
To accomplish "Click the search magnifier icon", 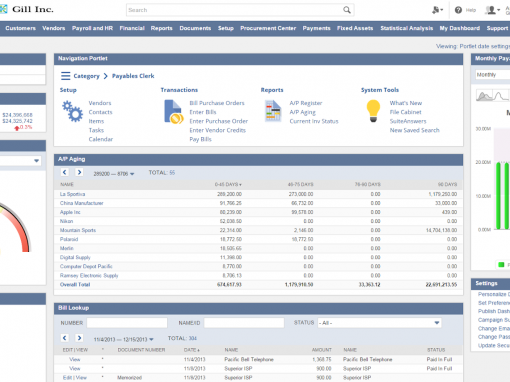I will 347,10.
